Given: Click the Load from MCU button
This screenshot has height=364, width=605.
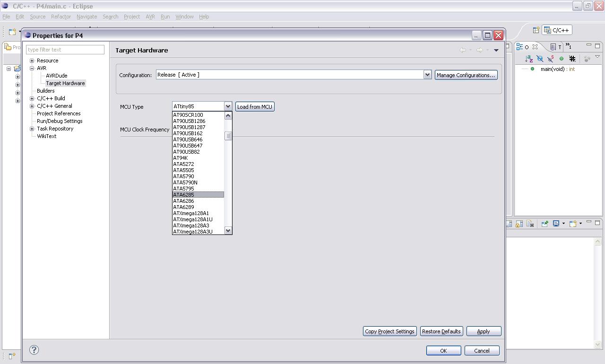Looking at the screenshot, I should click(x=255, y=106).
